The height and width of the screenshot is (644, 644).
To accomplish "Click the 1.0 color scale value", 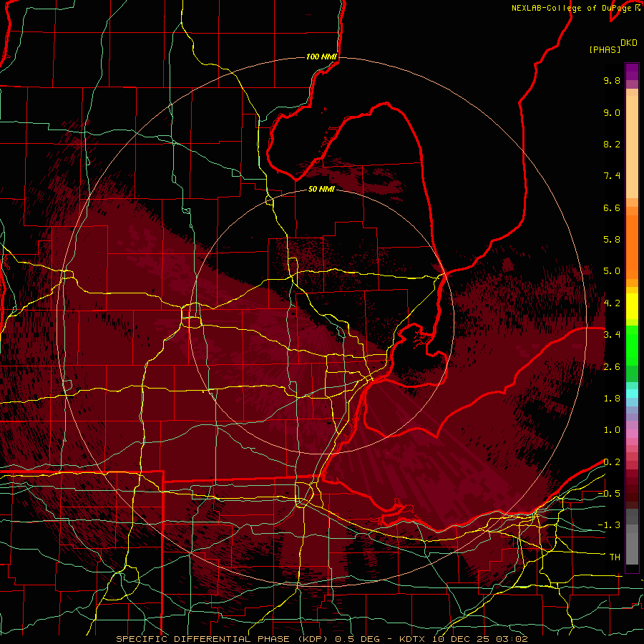I will click(x=612, y=430).
